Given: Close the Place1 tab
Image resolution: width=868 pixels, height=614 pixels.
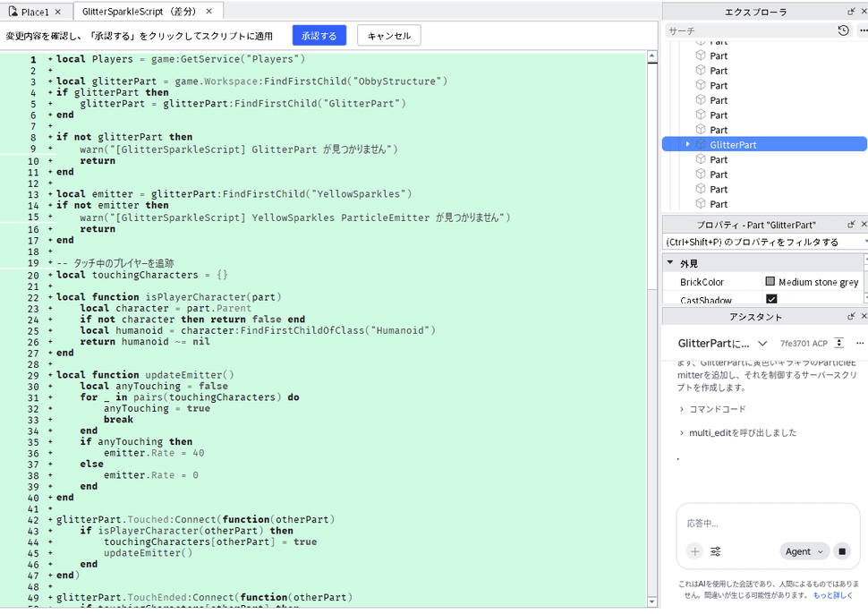Looking at the screenshot, I should click(58, 12).
